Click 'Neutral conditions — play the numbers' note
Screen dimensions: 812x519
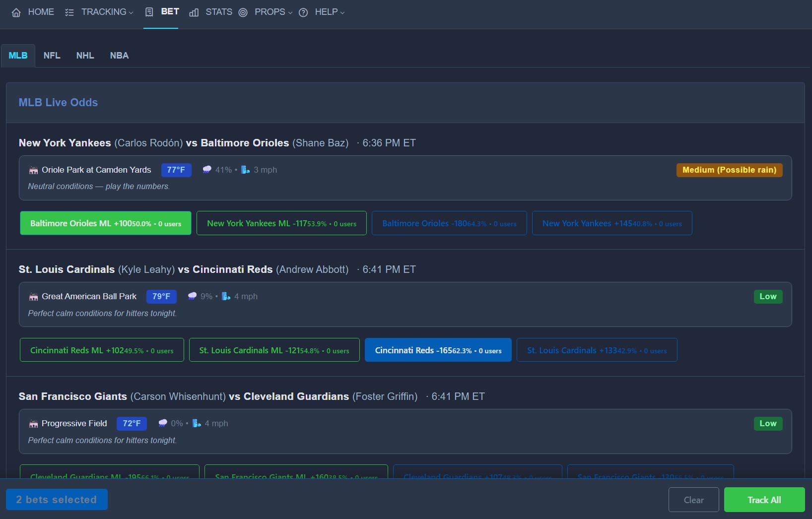coord(99,187)
